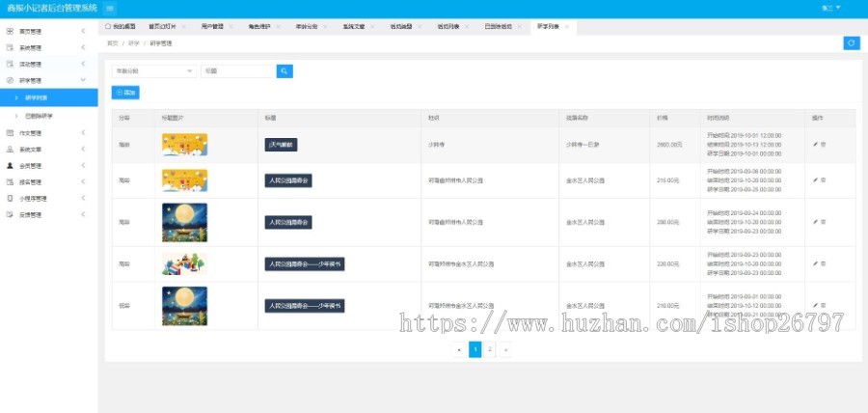Switch to the 已删除活动 tab
Image resolution: width=868 pixels, height=413 pixels.
click(499, 27)
